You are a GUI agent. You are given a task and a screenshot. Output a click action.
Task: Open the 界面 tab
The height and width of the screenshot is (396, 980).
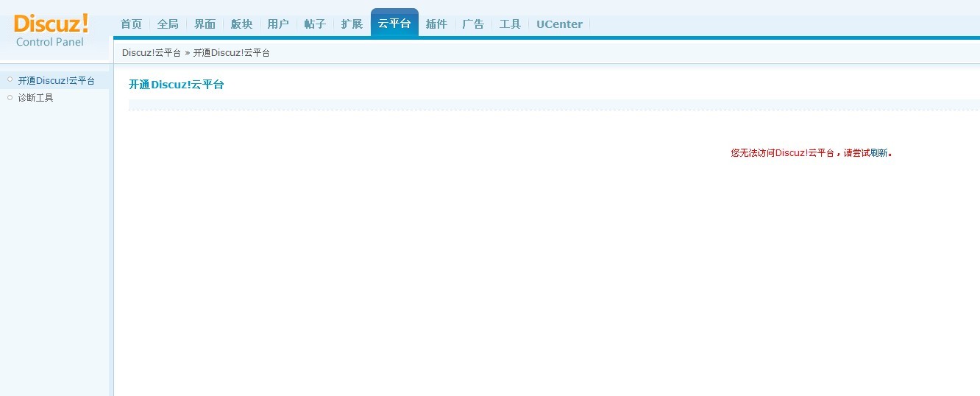click(205, 24)
